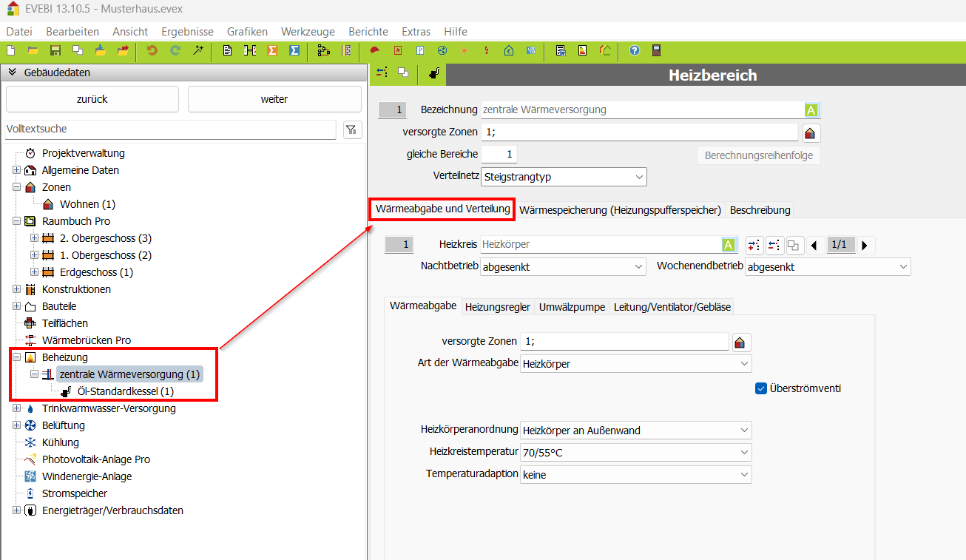
Task: Click the add Heizkreis plus icon
Action: 754,245
